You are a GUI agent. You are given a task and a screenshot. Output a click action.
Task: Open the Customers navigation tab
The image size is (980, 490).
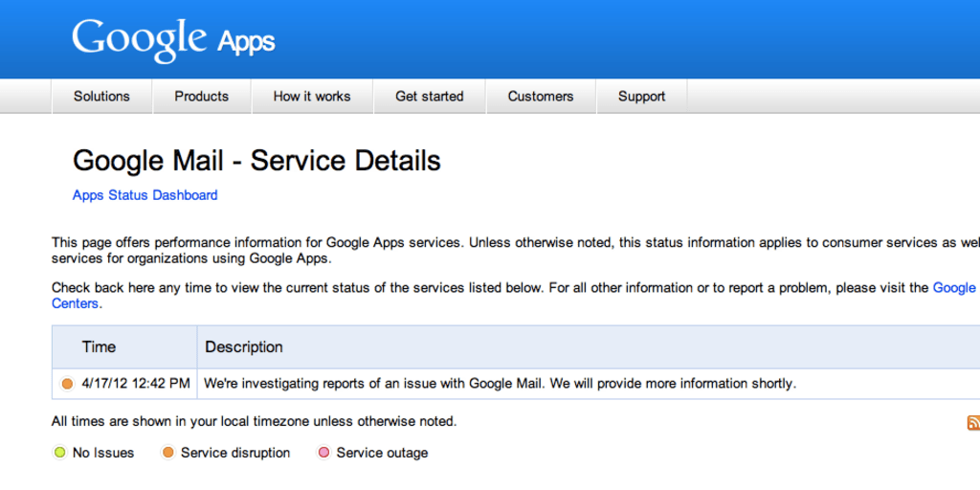541,97
